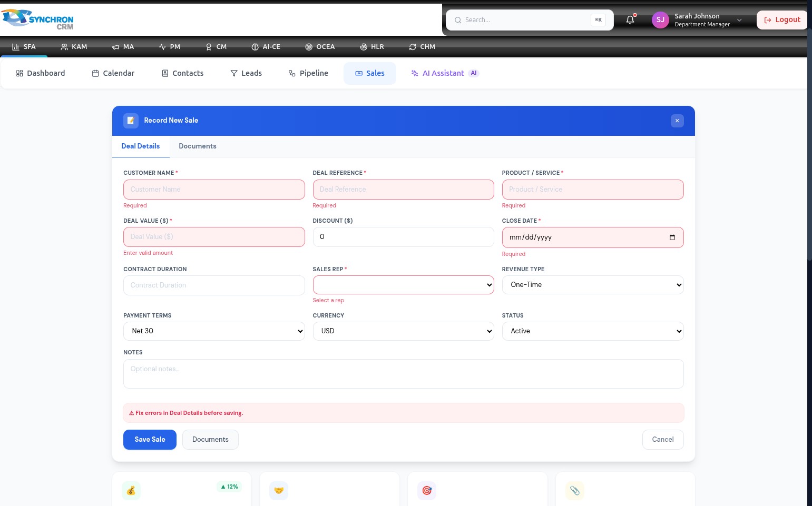Open KAM module
The image size is (812, 506).
click(x=74, y=47)
